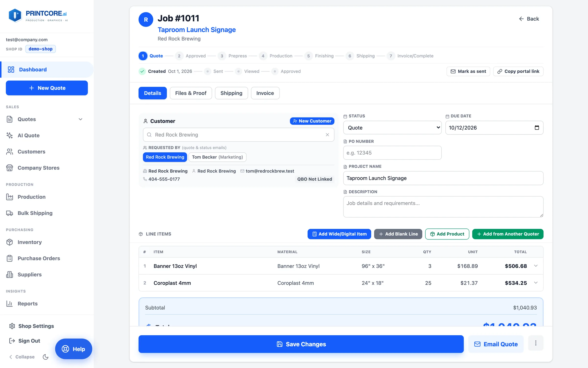The height and width of the screenshot is (368, 588).
Task: Open Company Stores storefront icon
Action: tap(10, 168)
